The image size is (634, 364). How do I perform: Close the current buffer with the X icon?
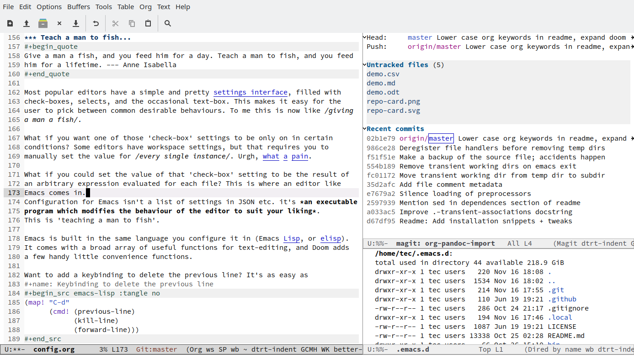click(x=59, y=23)
